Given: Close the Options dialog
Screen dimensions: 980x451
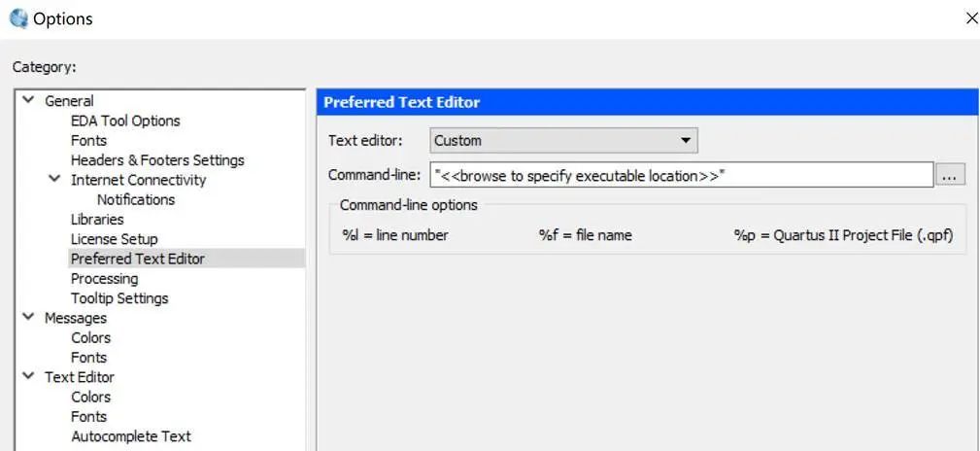Looking at the screenshot, I should (970, 18).
